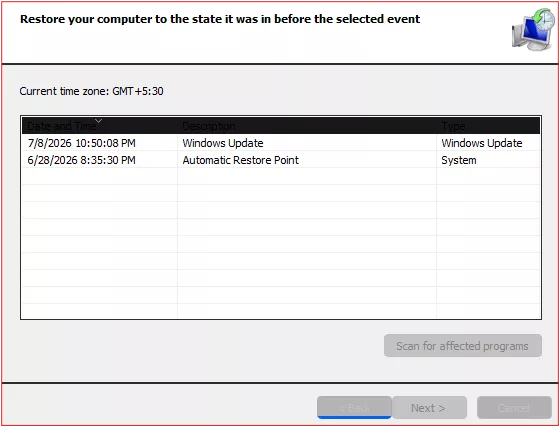Click the Automatic Restore Point description
The image size is (559, 426).
click(x=240, y=160)
